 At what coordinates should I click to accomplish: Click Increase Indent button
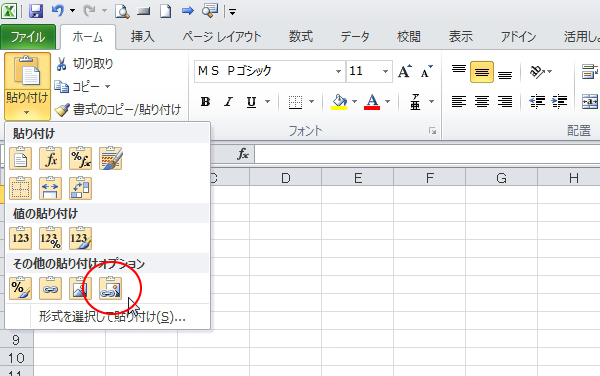coord(559,101)
